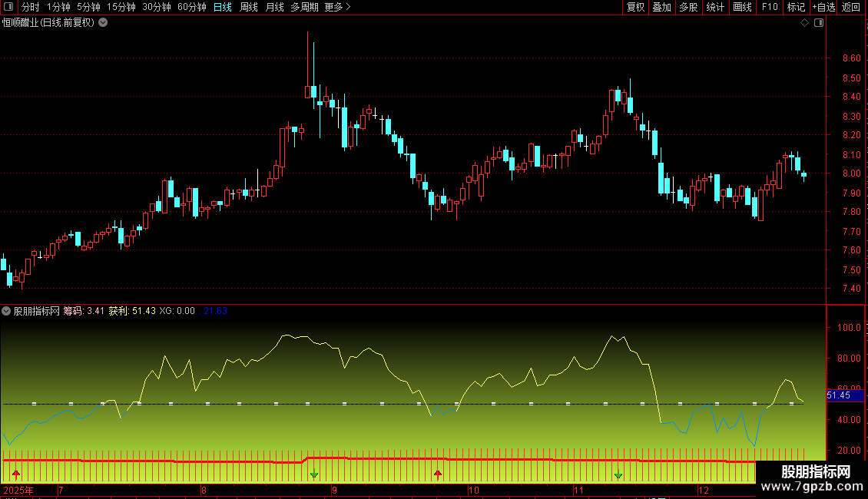Click the diamond icon at chart top-right
This screenshot has height=499, width=868.
coord(805,23)
